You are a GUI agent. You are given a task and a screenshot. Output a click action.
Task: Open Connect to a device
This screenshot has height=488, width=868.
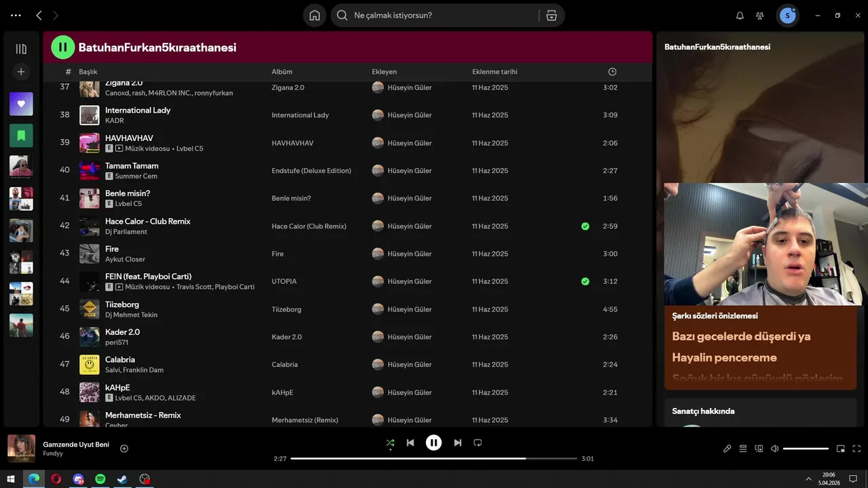point(759,449)
